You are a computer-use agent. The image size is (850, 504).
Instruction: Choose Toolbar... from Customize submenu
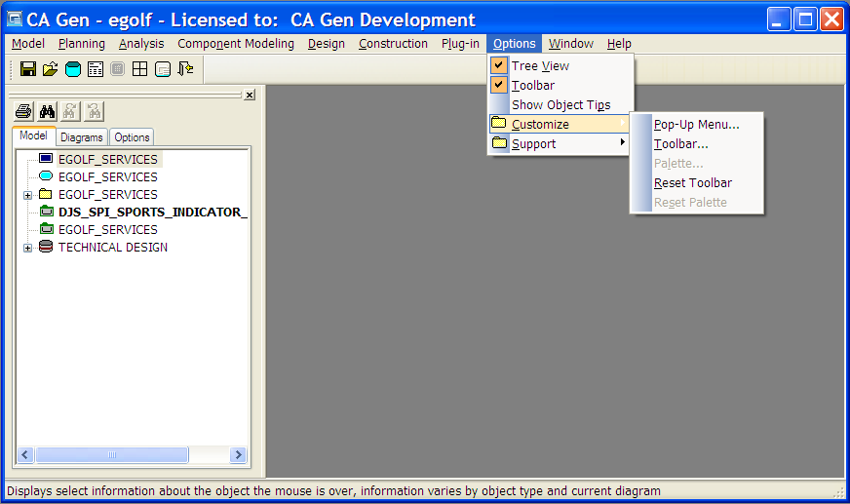tap(697, 143)
